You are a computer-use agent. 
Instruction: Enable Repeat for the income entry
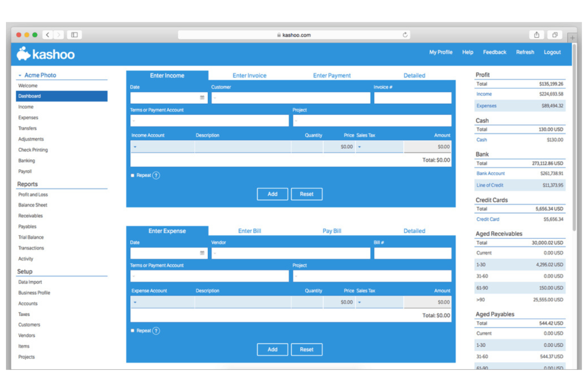point(132,175)
